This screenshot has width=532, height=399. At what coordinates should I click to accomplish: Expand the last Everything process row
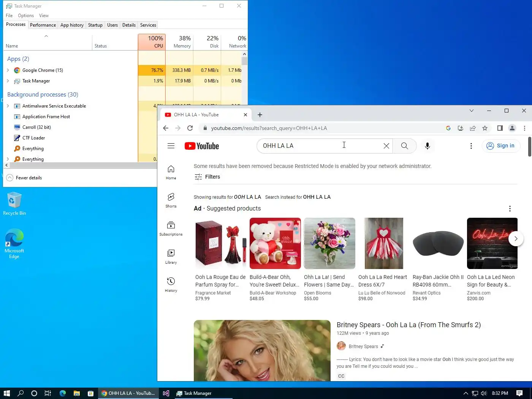8,159
